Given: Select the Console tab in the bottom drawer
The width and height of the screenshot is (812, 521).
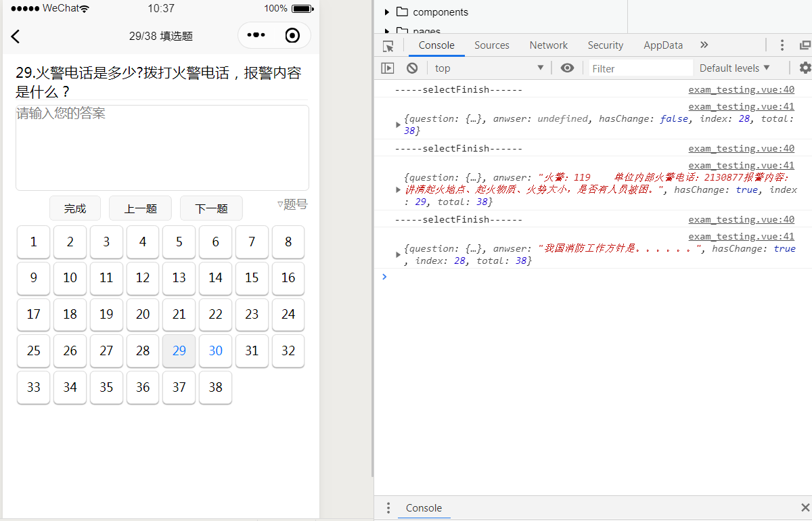Looking at the screenshot, I should click(424, 508).
